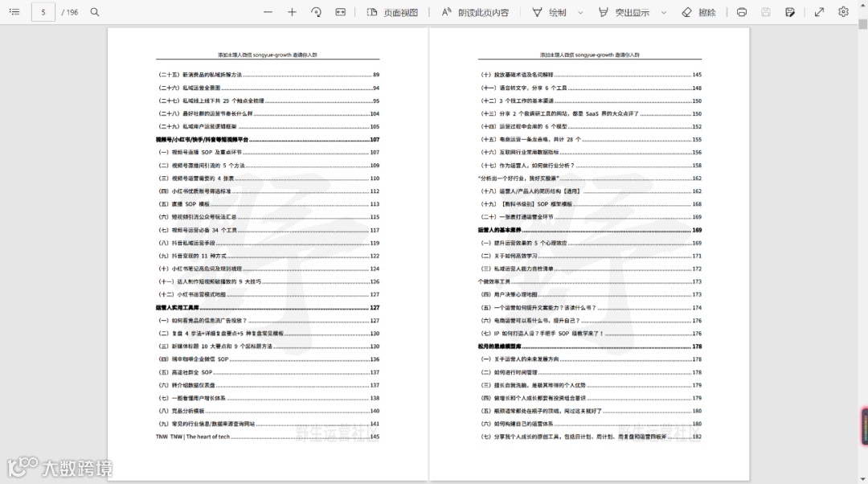Click entry 直播 SOP 模板 page 113
The height and width of the screenshot is (484, 868).
(268, 203)
